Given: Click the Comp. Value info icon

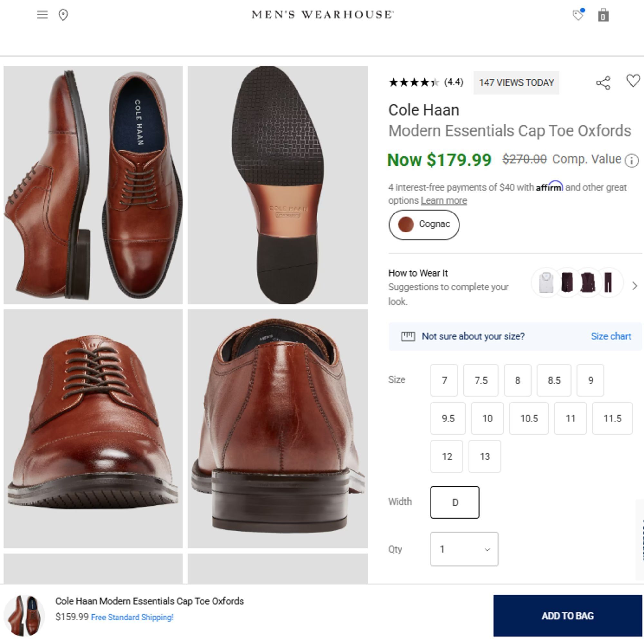Looking at the screenshot, I should click(632, 161).
